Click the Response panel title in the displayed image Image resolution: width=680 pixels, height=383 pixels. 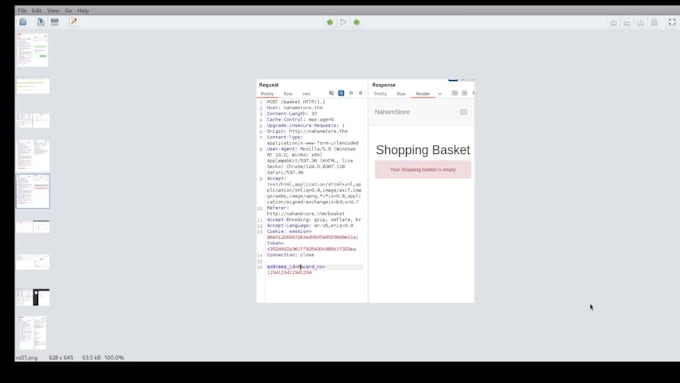pyautogui.click(x=384, y=85)
